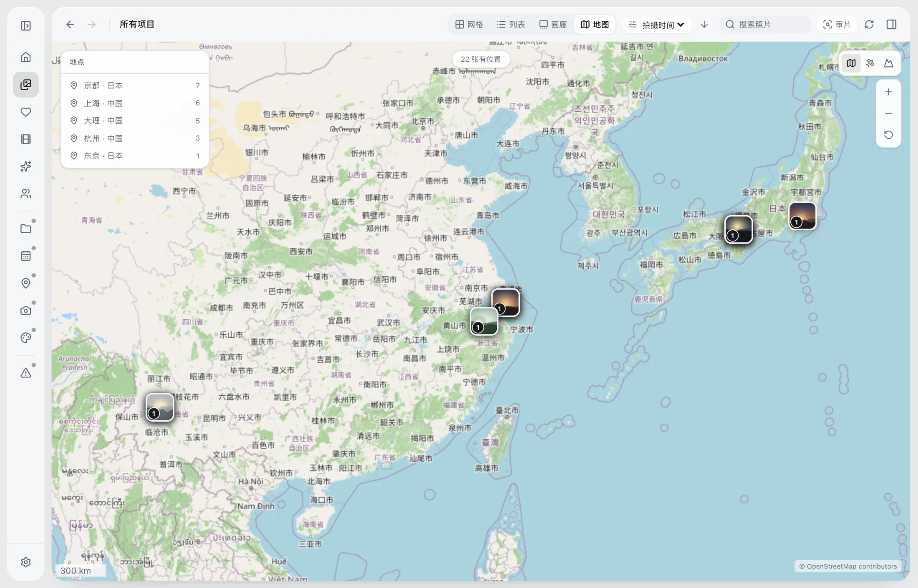The width and height of the screenshot is (918, 588).
Task: Click the 审片 review button
Action: 837,25
